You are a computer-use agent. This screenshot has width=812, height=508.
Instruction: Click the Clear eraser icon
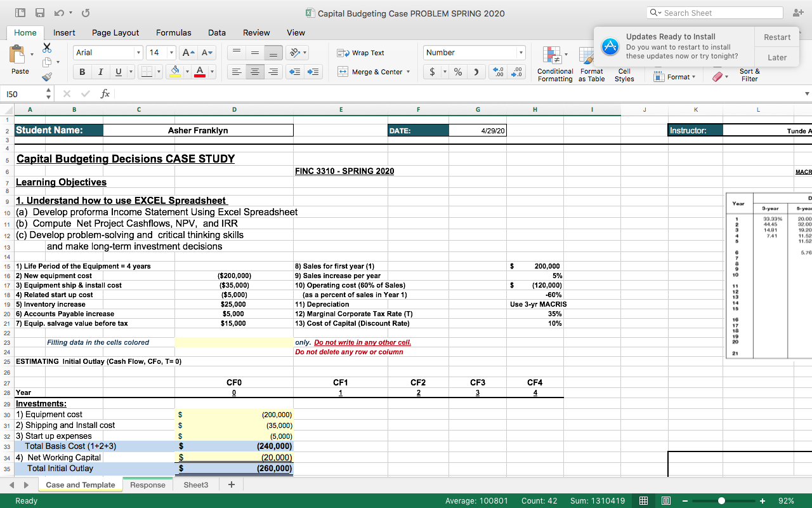(716, 77)
